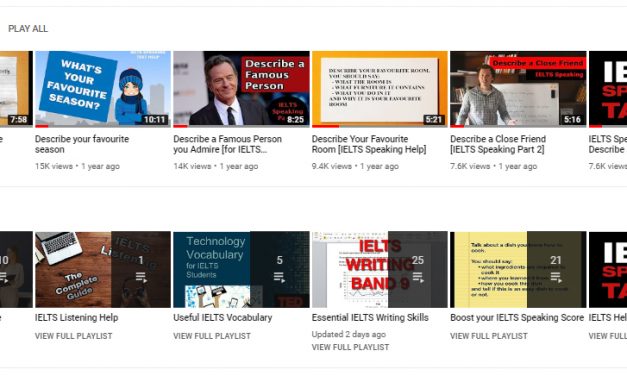Click the 'Essential IELTS Writing Skills' playlist title

(370, 318)
